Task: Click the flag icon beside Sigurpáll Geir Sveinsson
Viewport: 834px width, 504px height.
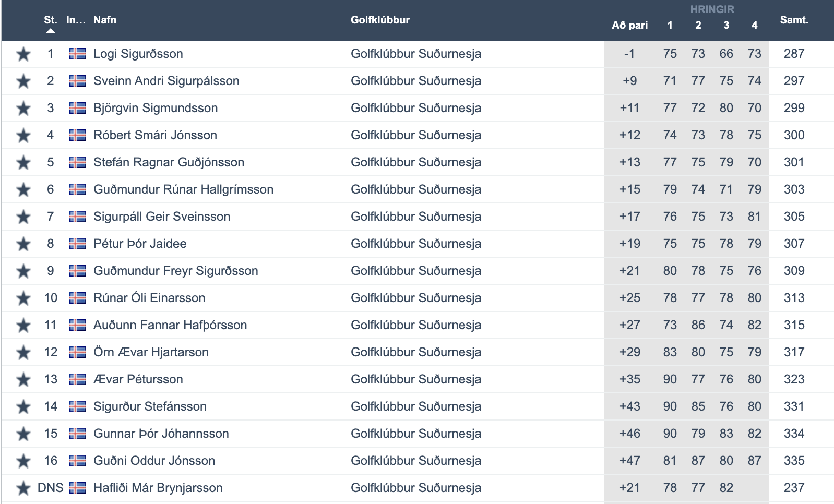Action: pos(78,217)
